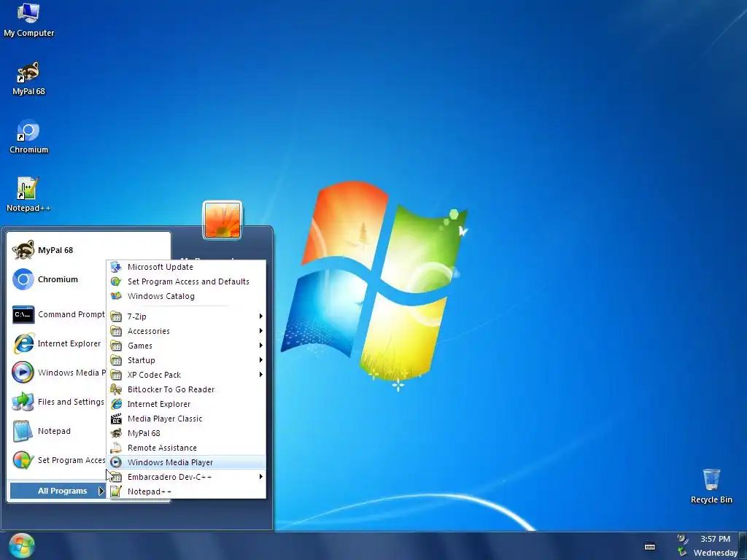Launch Internet Explorer from Start menu left list
747x560 pixels.
pos(56,343)
